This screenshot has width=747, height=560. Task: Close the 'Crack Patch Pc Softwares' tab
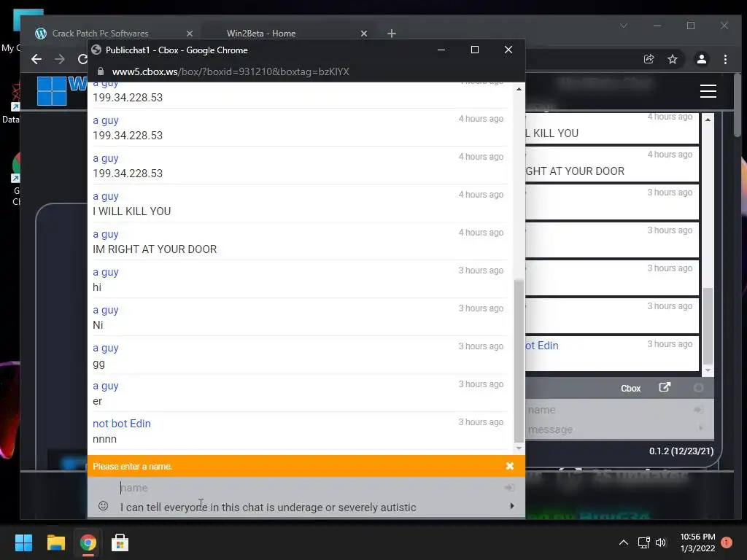190,34
